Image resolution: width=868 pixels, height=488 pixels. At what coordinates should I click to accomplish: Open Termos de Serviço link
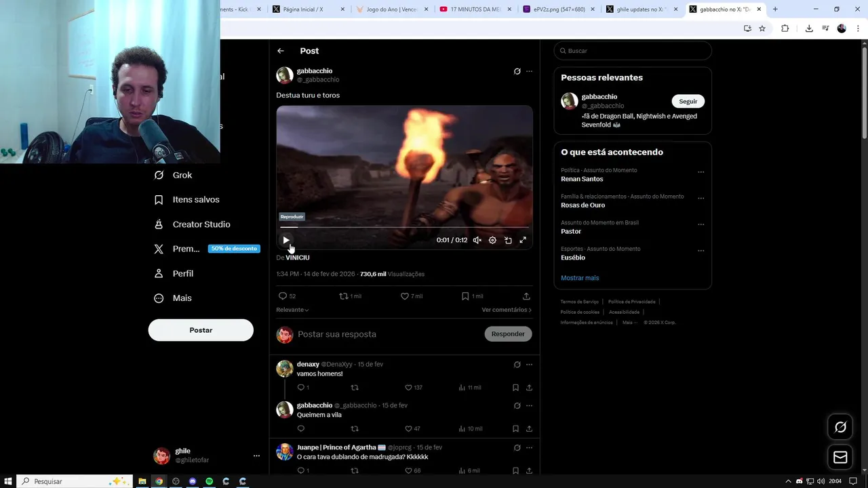(x=580, y=302)
